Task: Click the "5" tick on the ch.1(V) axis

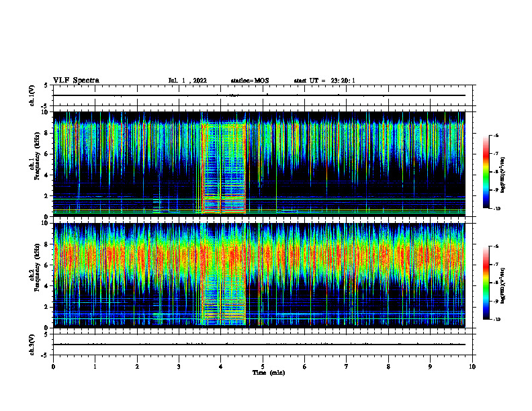Action: coord(46,85)
